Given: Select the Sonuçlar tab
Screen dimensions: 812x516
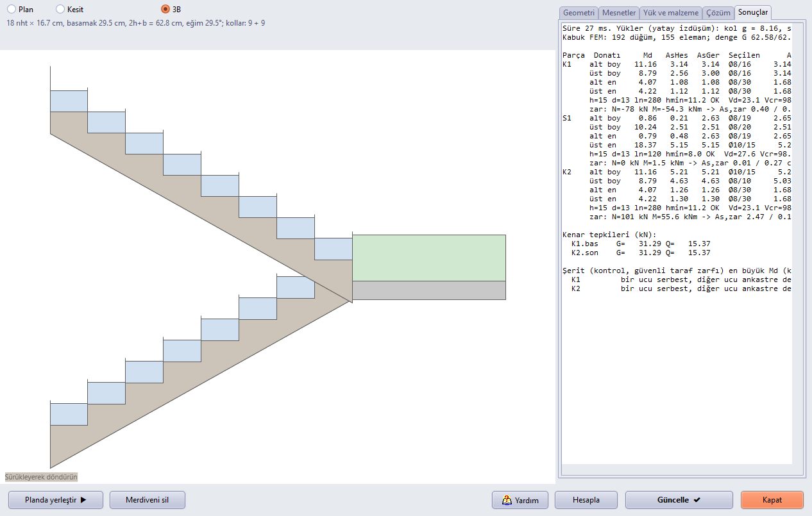Looking at the screenshot, I should click(753, 12).
